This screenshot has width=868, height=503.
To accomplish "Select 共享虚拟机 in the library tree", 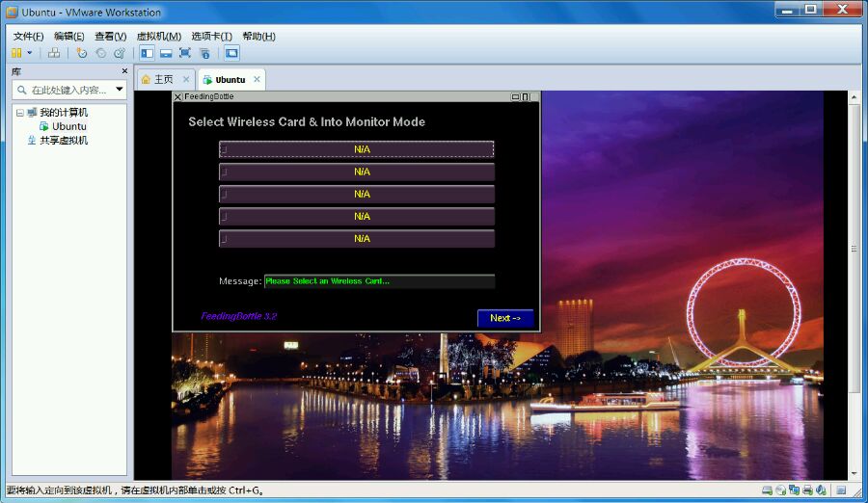I will (x=64, y=141).
